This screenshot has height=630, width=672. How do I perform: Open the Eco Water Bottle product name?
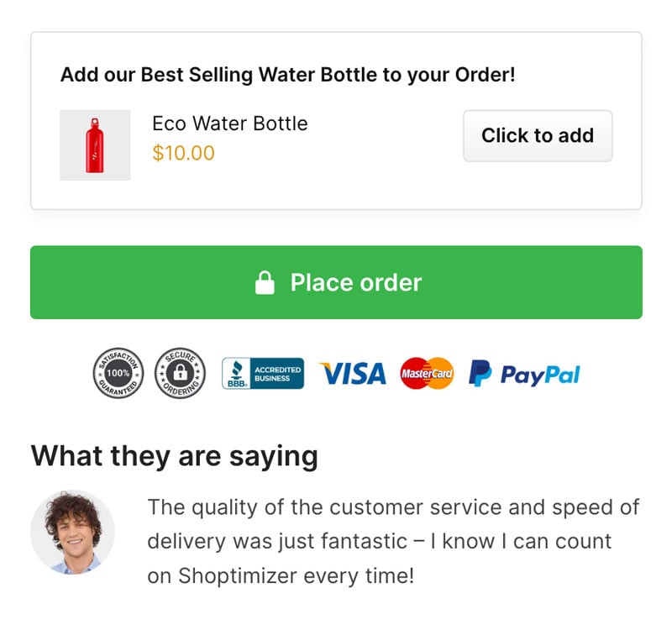tap(230, 123)
